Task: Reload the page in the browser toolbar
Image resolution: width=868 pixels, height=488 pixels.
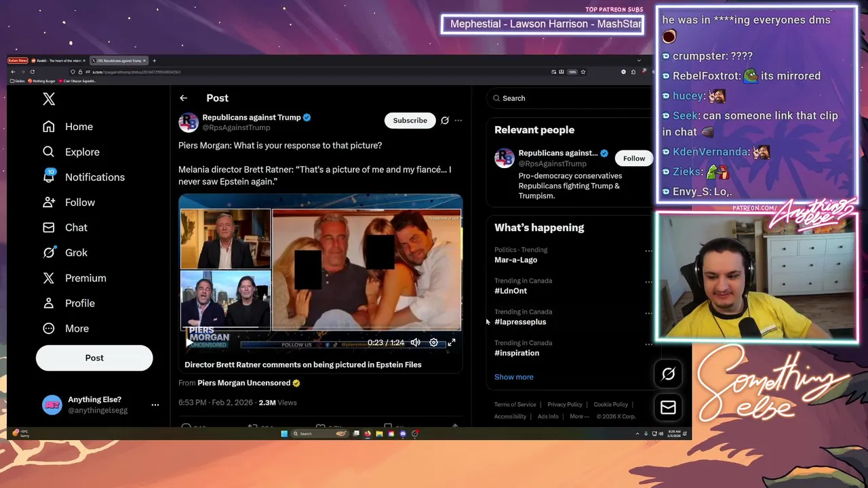Action: coord(32,72)
